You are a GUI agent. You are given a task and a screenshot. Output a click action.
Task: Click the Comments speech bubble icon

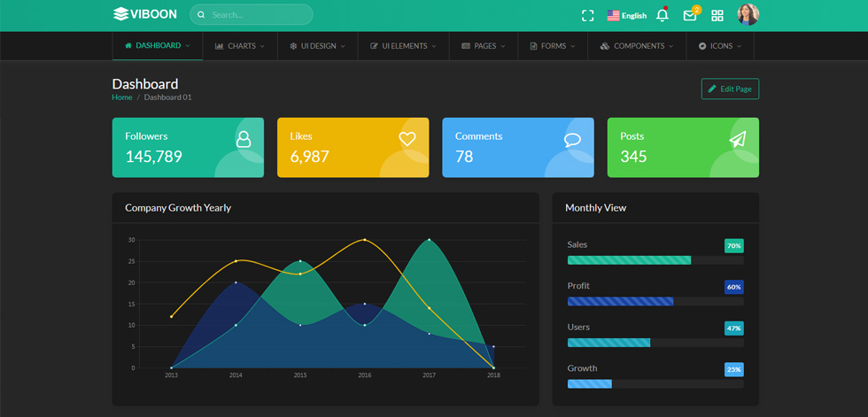click(x=572, y=139)
